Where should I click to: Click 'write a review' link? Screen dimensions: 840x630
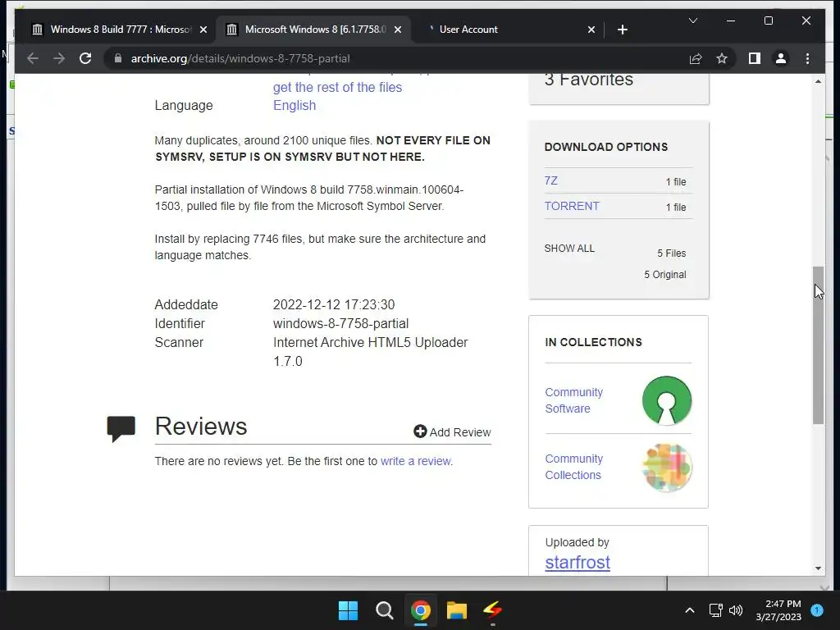[416, 461]
